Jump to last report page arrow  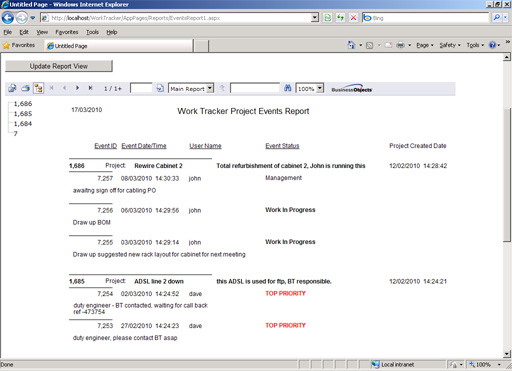coord(90,88)
